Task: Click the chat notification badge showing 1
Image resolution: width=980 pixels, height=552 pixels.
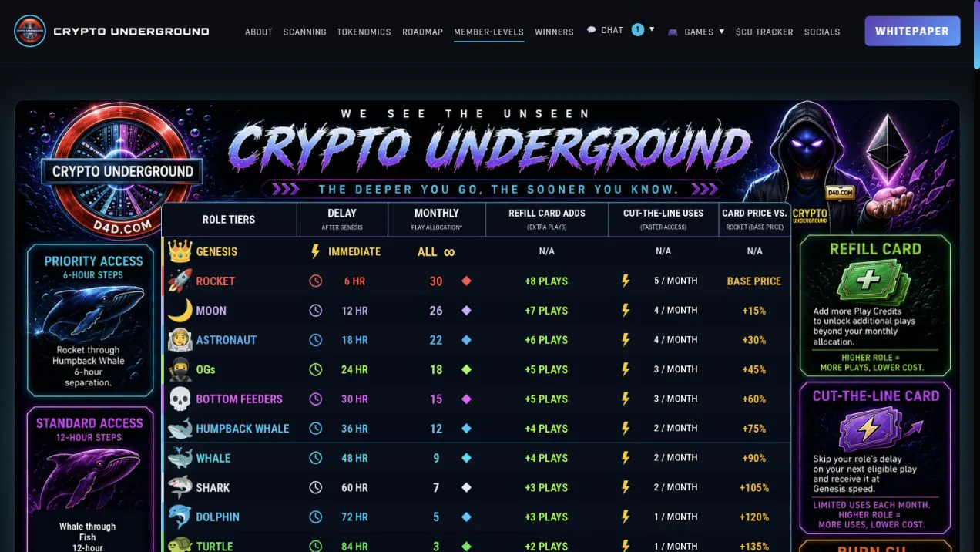Action: [x=637, y=29]
